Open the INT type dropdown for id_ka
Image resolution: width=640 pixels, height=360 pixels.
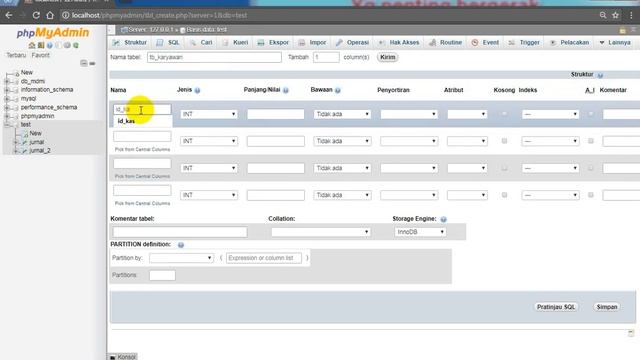pos(209,114)
